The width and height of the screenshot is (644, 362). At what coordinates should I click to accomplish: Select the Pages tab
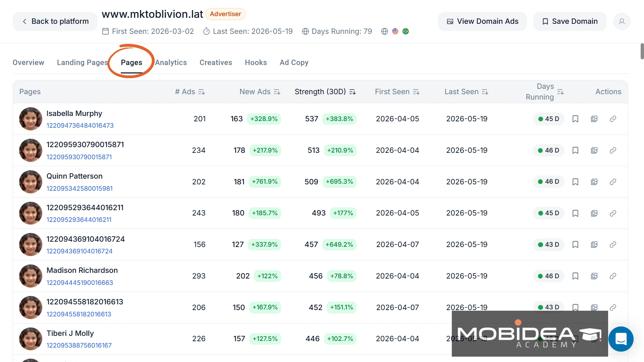[x=131, y=63]
